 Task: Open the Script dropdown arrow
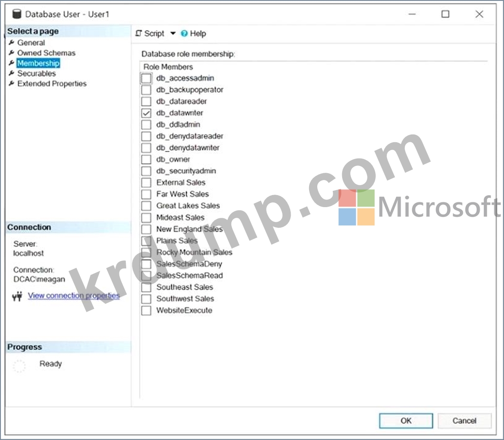tap(173, 34)
